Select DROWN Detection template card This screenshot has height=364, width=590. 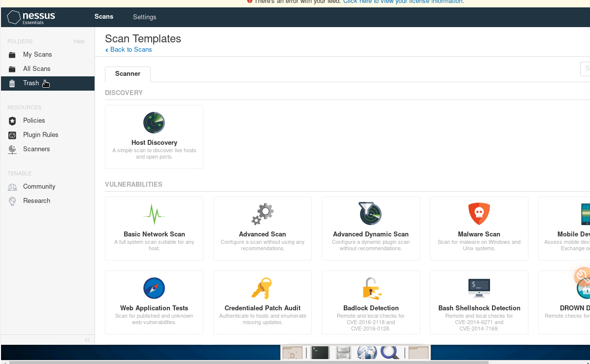[564, 302]
